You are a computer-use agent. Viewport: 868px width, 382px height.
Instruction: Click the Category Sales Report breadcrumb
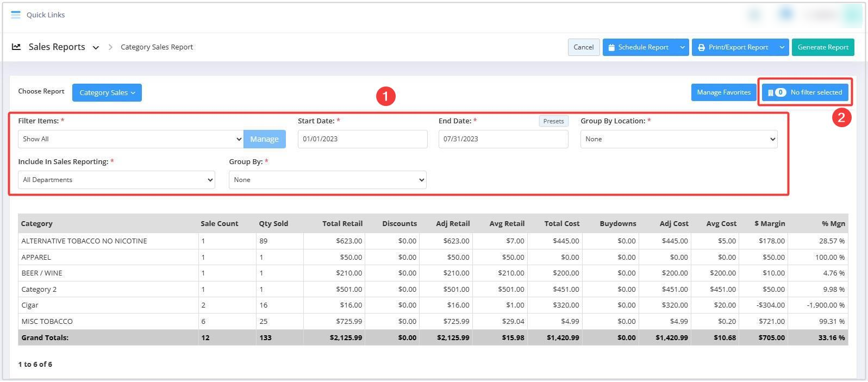[x=157, y=47]
